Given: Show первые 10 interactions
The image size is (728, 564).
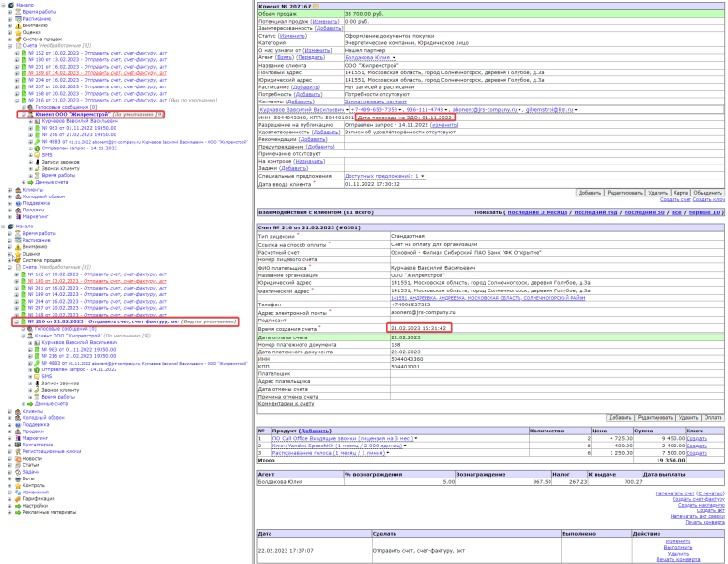Looking at the screenshot, I should click(704, 212).
